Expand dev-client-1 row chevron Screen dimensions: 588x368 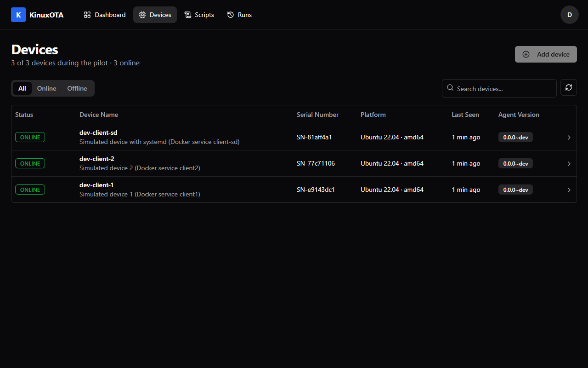click(569, 190)
